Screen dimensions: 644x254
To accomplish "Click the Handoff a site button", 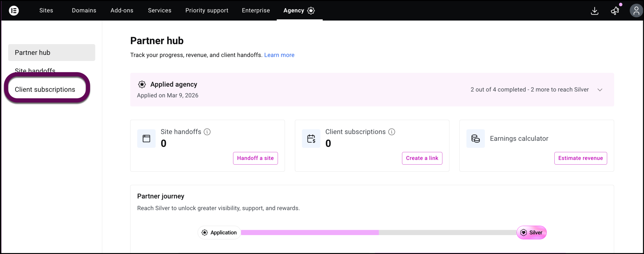I will click(255, 158).
